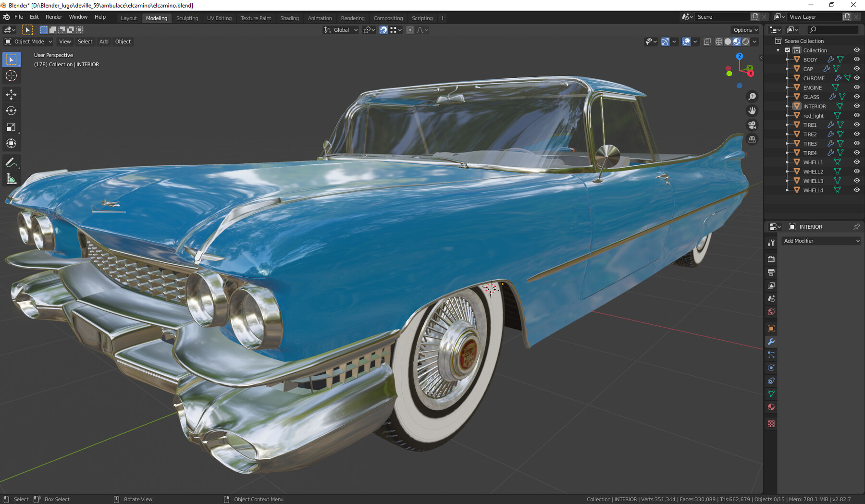Toggle camera view with camera icon
The image size is (865, 504).
click(x=752, y=125)
